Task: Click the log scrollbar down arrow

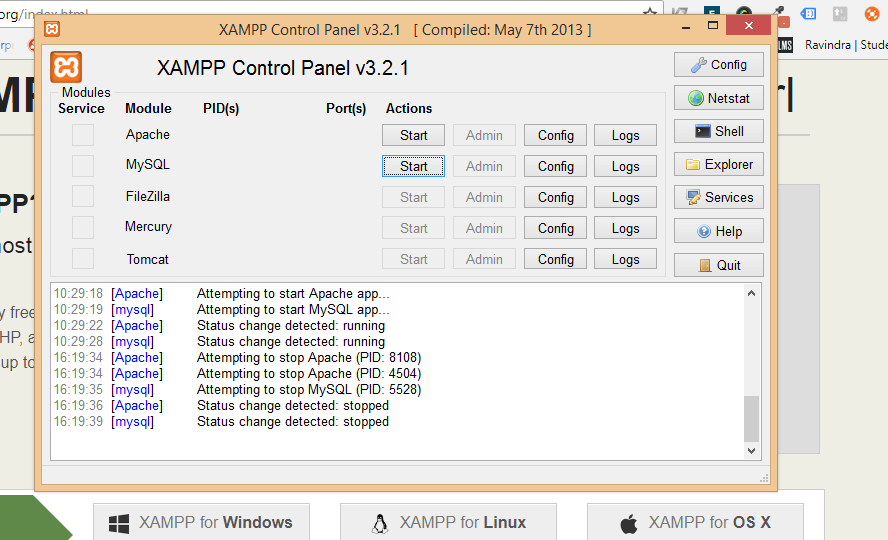Action: pyautogui.click(x=752, y=451)
